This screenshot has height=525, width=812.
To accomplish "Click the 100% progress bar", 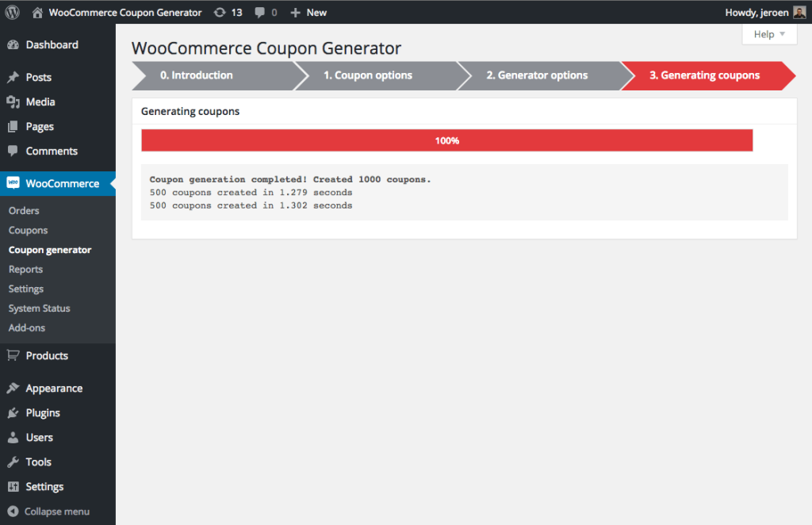I will 446,140.
